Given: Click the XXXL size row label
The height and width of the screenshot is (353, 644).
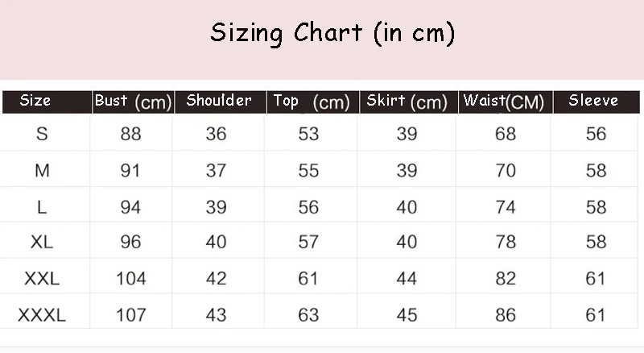Looking at the screenshot, I should (42, 315).
